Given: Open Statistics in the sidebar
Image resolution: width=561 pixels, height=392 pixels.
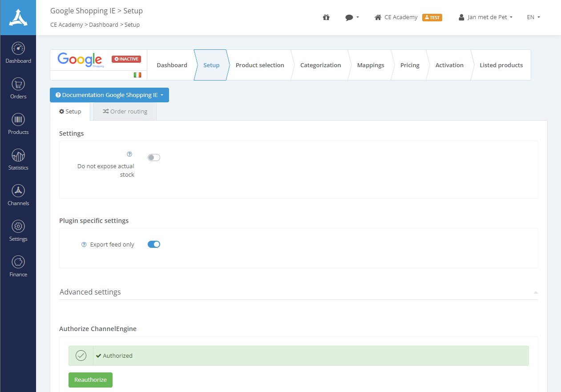Looking at the screenshot, I should [18, 160].
